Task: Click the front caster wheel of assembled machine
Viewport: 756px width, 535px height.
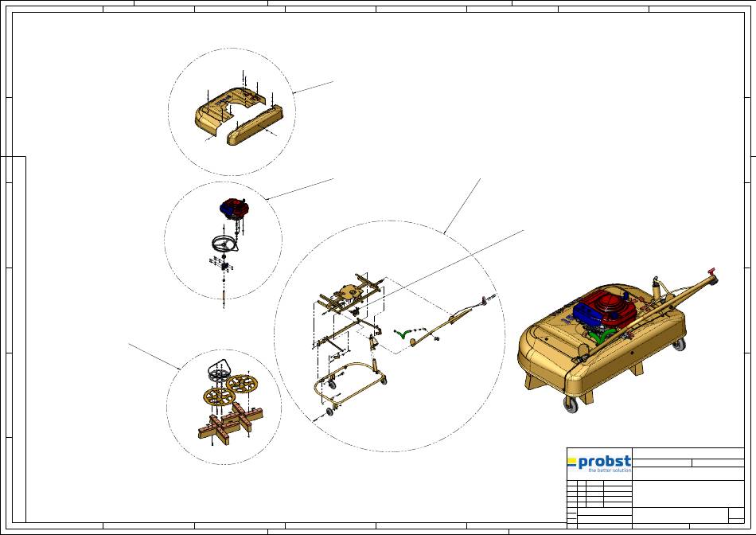Action: pyautogui.click(x=571, y=406)
